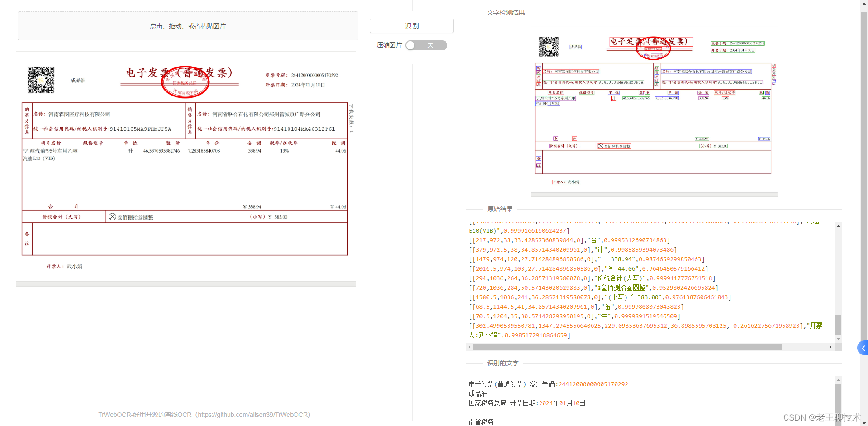Collapse the panel with blue chevron button
The height and width of the screenshot is (426, 868).
coord(862,348)
